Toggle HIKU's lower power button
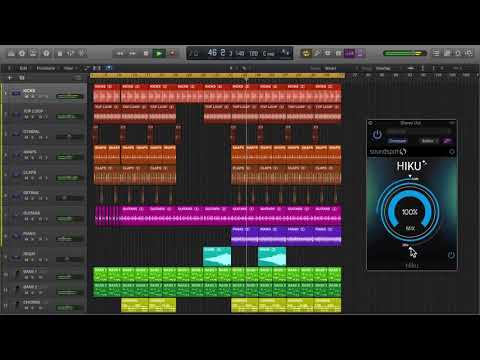This screenshot has height=360, width=480. pos(451,255)
